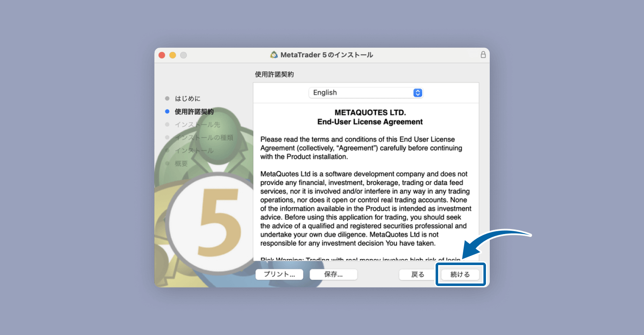Screen dimensions: 644x335
Task: Click the METAQUOTES LTD. title text
Action: [370, 113]
